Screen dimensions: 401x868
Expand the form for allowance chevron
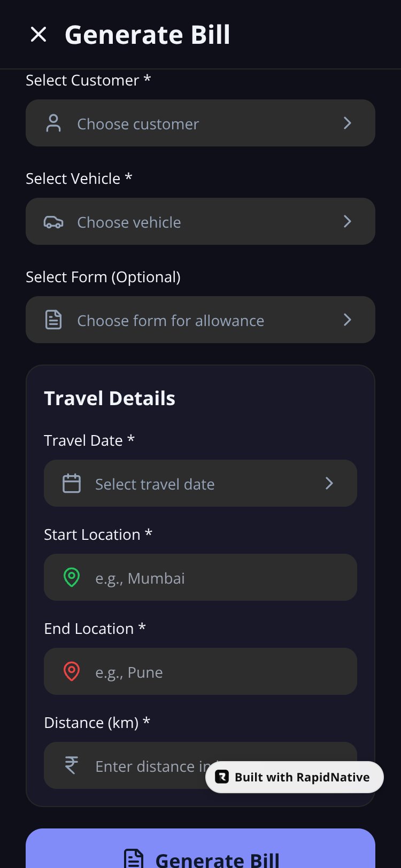click(x=348, y=320)
